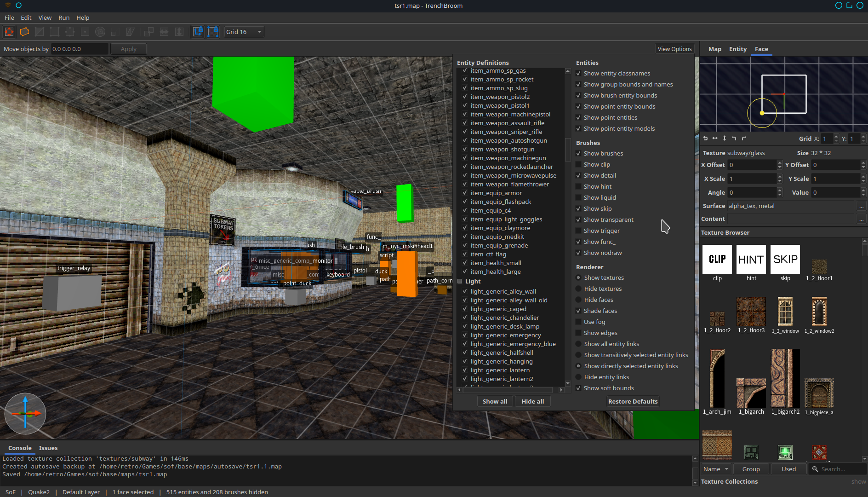This screenshot has width=868, height=497.
Task: Click the reset texture alignment icon
Action: (705, 139)
